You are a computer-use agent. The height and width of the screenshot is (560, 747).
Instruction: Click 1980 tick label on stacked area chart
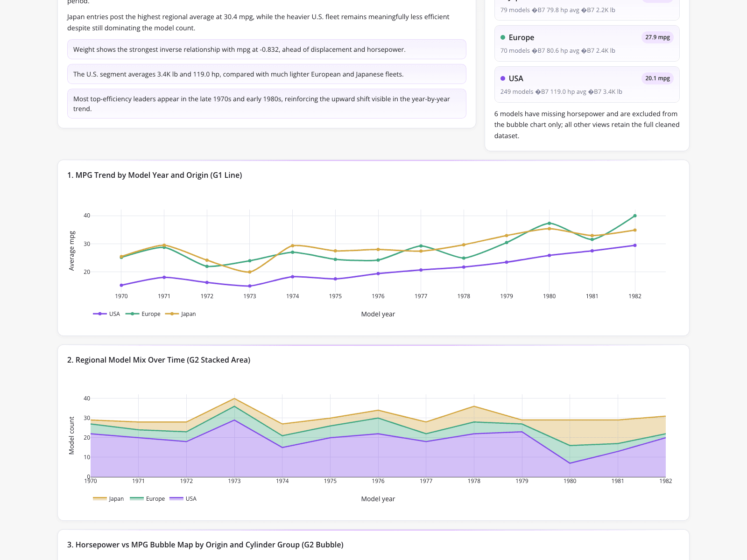[x=570, y=481]
